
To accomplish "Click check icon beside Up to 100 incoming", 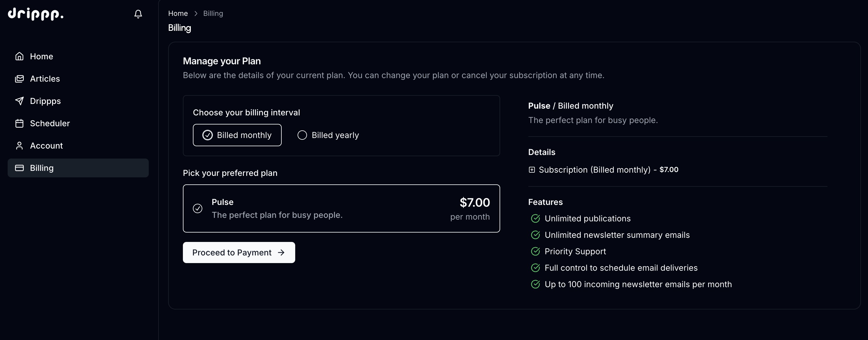I will coord(535,285).
